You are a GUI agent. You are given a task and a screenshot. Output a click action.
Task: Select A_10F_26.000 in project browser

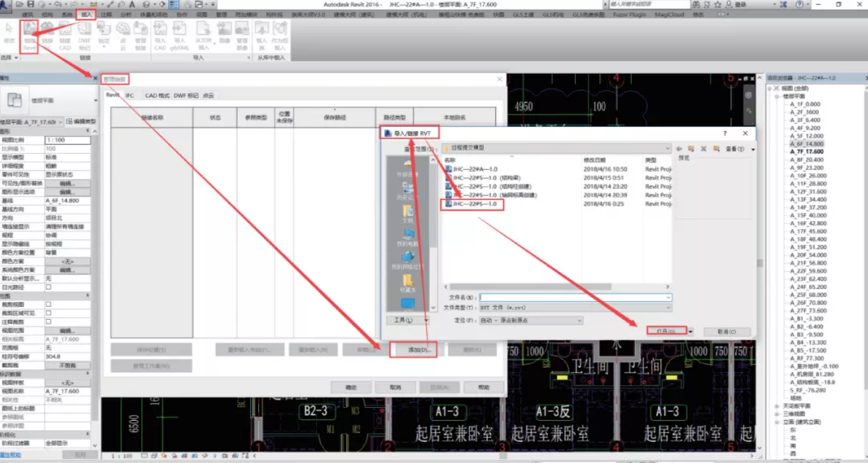pyautogui.click(x=808, y=176)
